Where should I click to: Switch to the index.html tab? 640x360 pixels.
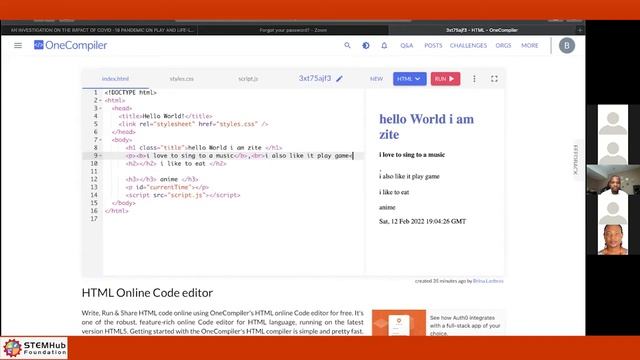click(x=115, y=79)
